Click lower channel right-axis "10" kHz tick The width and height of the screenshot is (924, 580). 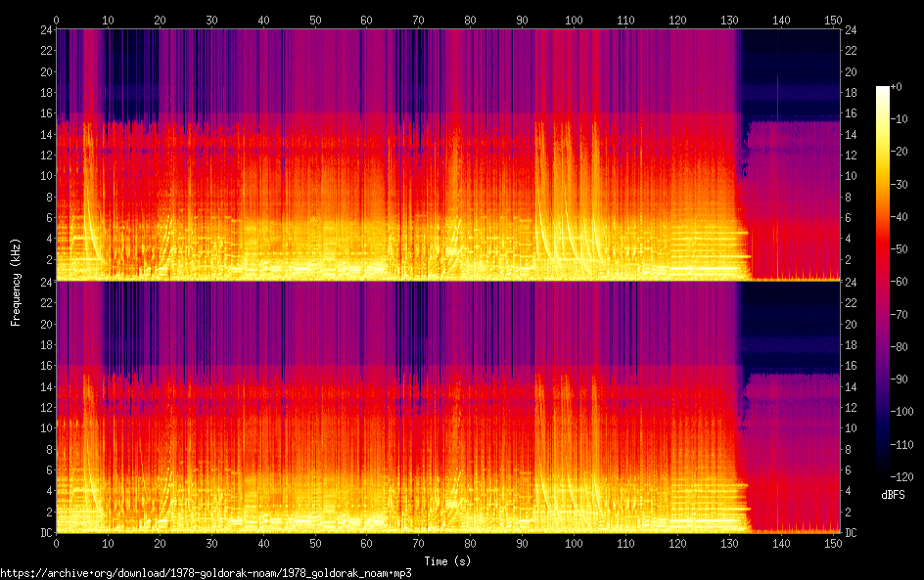[x=851, y=428]
